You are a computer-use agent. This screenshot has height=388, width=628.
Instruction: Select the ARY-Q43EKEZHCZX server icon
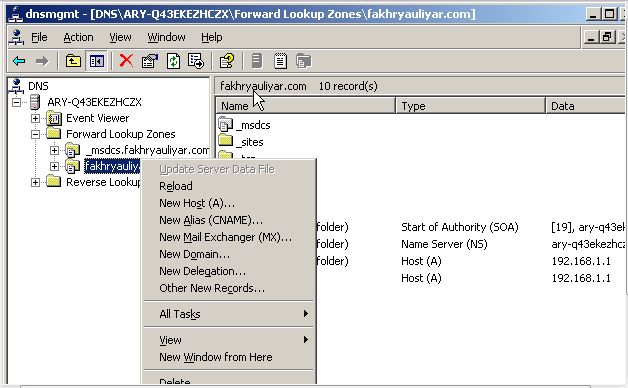[x=36, y=102]
